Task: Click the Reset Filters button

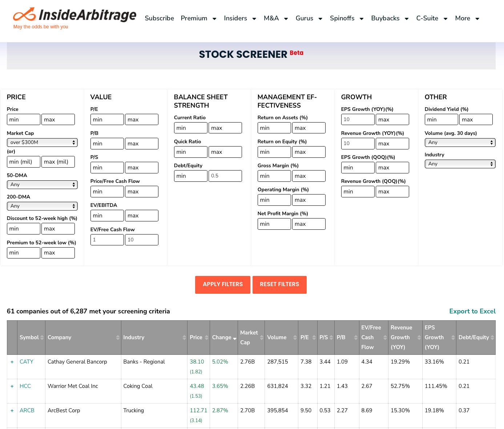Action: tap(279, 285)
